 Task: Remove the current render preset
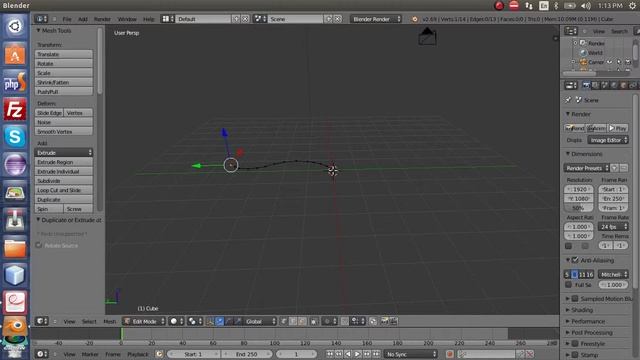pyautogui.click(x=624, y=168)
